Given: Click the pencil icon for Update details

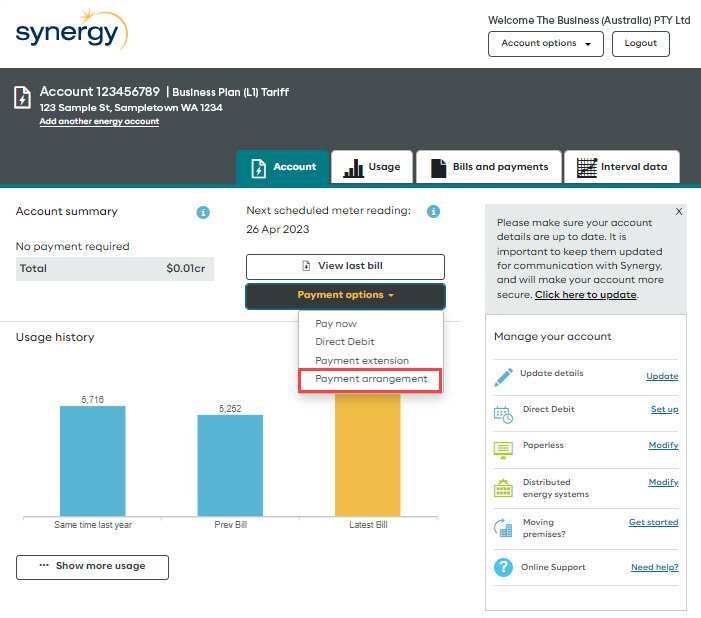Looking at the screenshot, I should tap(503, 377).
